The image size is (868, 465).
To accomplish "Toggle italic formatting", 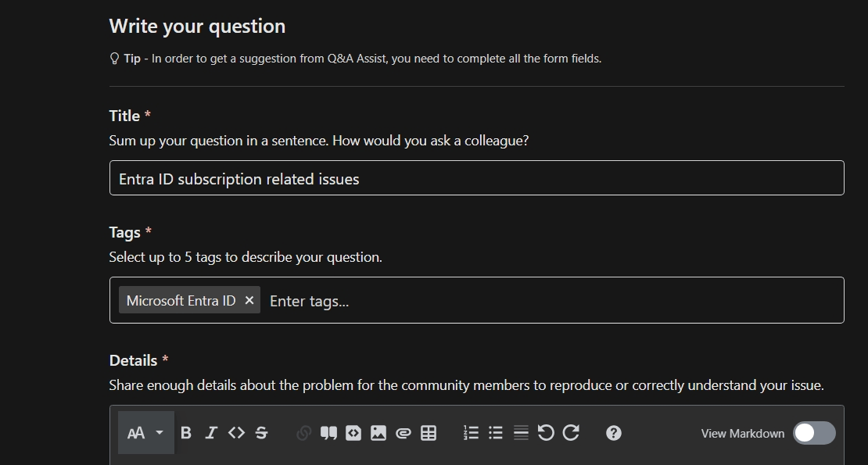I will click(x=211, y=433).
